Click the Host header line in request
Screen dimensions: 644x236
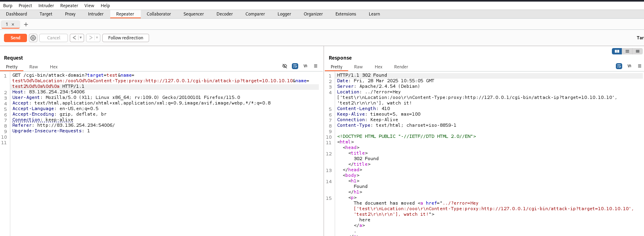(48, 92)
